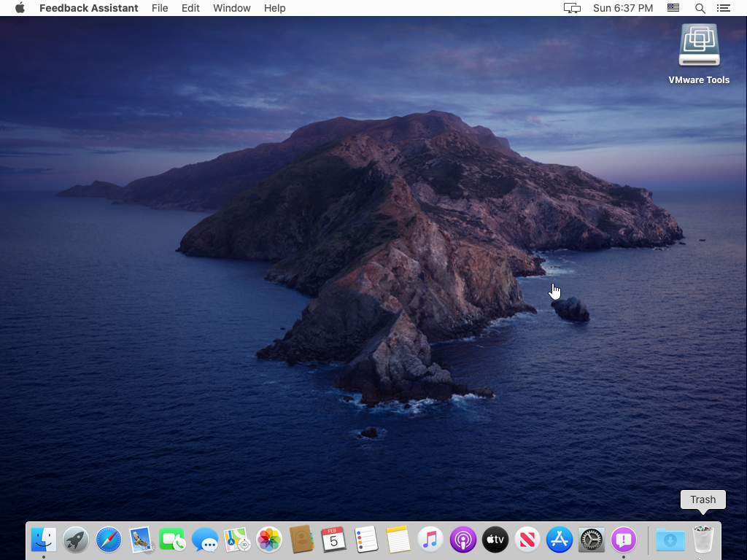Open the input source flag menu
The width and height of the screenshot is (747, 560).
(673, 8)
